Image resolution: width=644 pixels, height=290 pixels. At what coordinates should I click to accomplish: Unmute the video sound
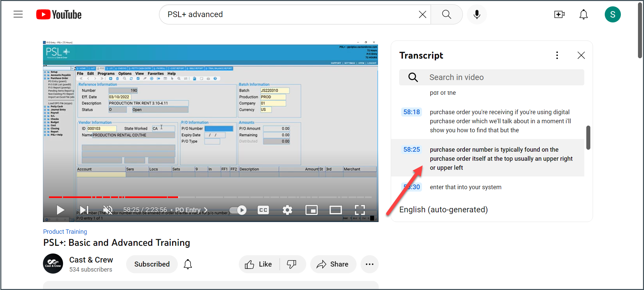108,210
